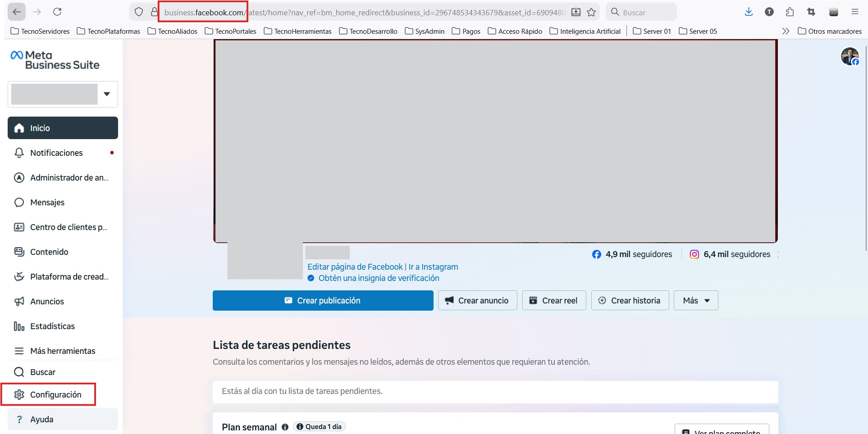
Task: Expand the business account selector dropdown
Action: point(107,94)
